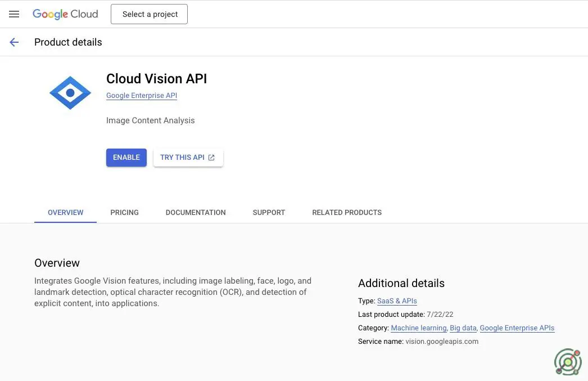
Task: Open the floating radar assistant icon
Action: [568, 362]
